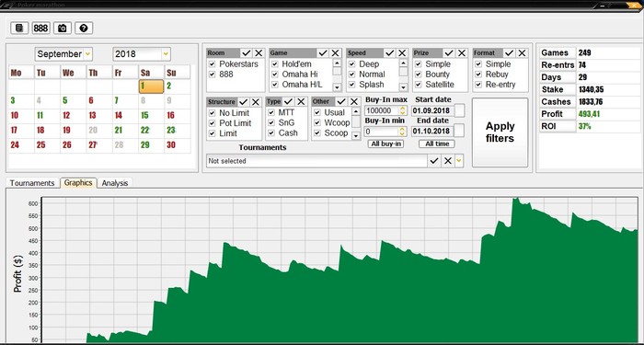
Task: Switch to the Analysis tab
Action: pos(115,183)
